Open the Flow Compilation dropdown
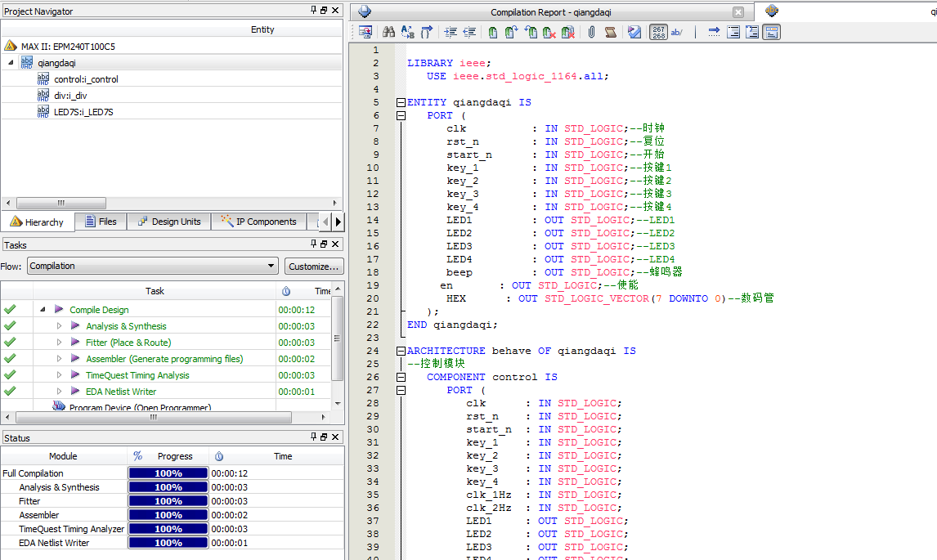Viewport: 937px width, 560px height. (x=271, y=267)
